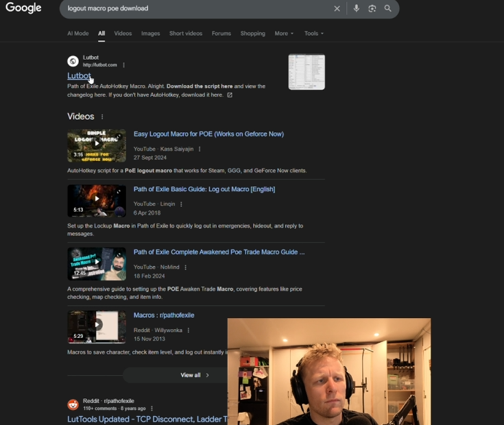Open options menu next to NoMind
Image resolution: width=504 pixels, height=425 pixels.
(x=185, y=267)
